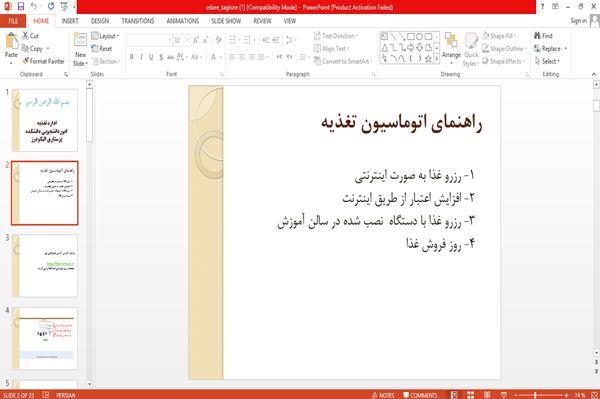Switch to the INSERT tab
Screen dimensions: 600x399
click(70, 21)
